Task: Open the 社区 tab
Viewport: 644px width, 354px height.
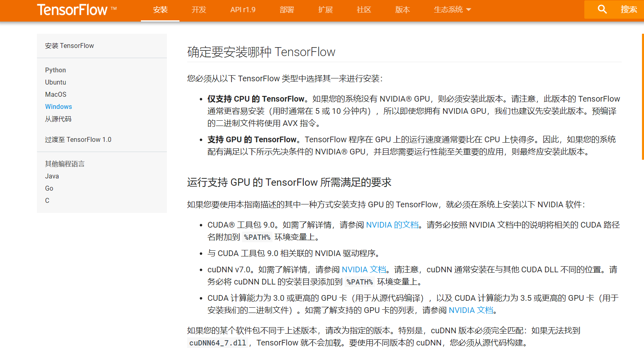Action: pyautogui.click(x=364, y=10)
